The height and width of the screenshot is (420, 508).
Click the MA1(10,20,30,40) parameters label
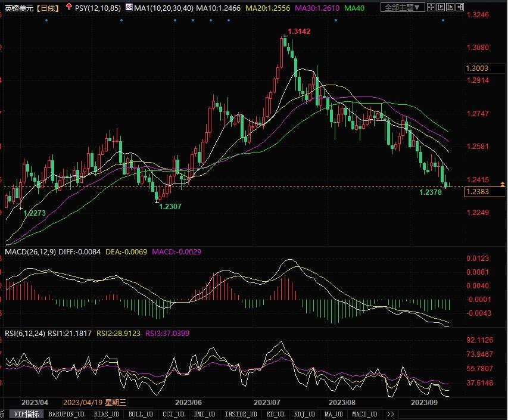click(164, 8)
